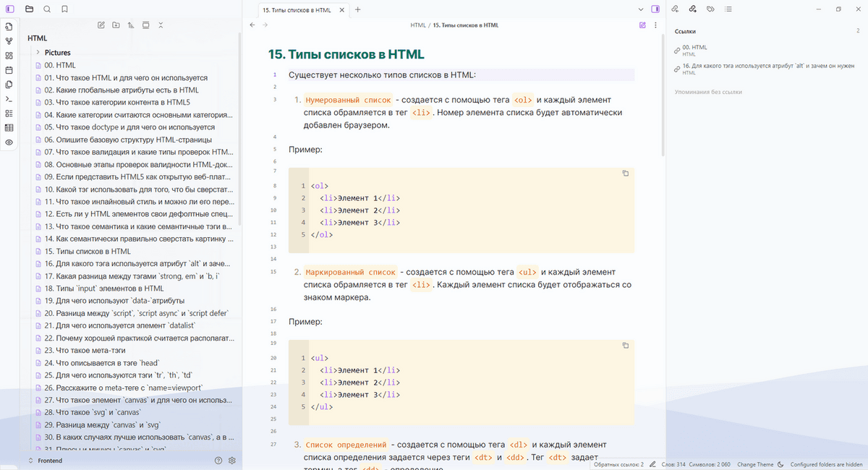Expand the Pictures folder
The height and width of the screenshot is (470, 868).
58,53
